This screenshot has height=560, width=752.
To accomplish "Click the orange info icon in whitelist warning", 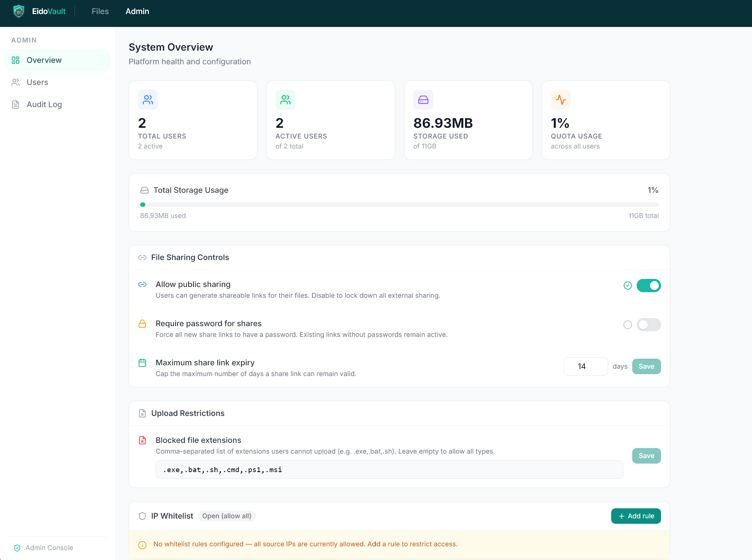I will [142, 545].
